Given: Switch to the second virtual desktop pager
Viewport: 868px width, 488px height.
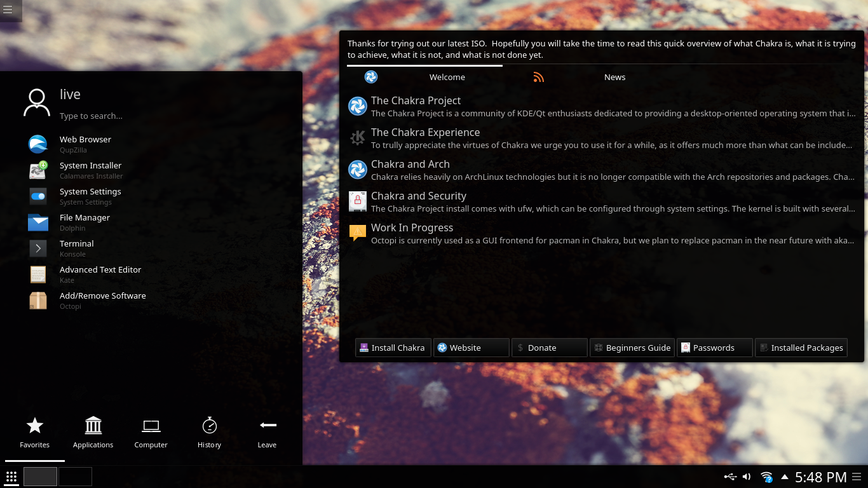Looking at the screenshot, I should [x=76, y=477].
